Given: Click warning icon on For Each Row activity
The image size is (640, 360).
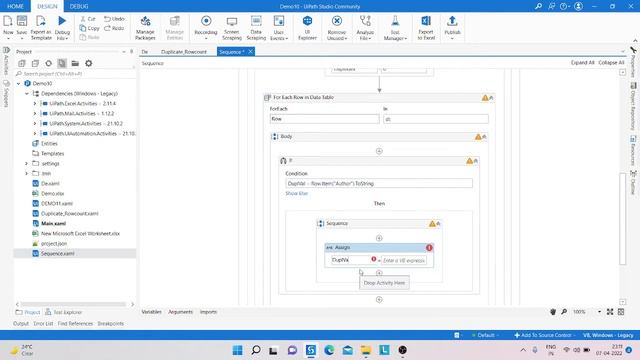Looking at the screenshot, I should [485, 98].
